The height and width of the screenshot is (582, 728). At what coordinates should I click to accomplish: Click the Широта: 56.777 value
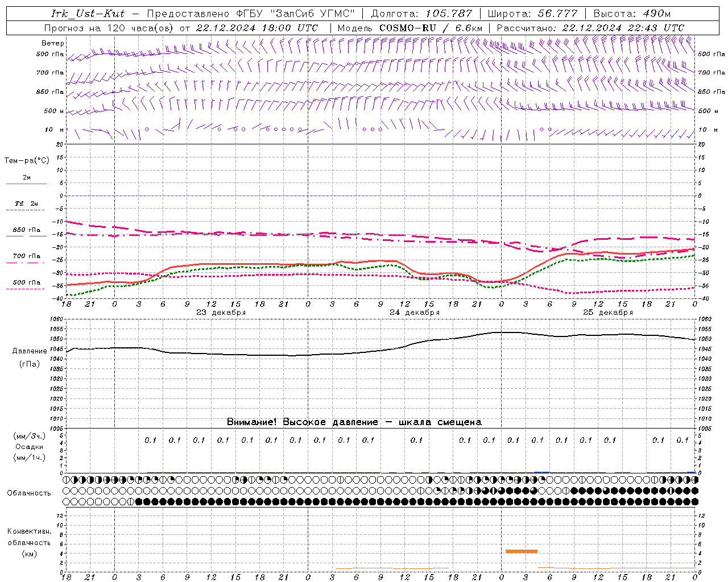533,14
